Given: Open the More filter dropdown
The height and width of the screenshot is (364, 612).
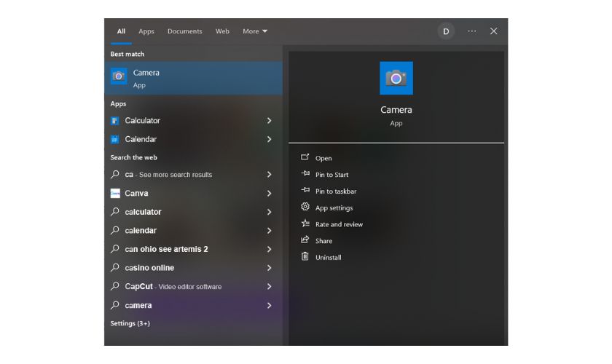Looking at the screenshot, I should coord(255,31).
